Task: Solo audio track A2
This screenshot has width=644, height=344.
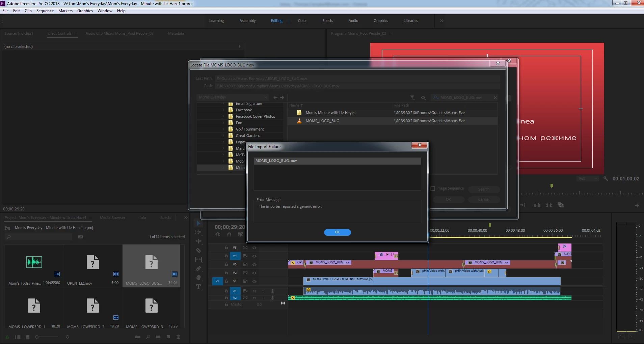Action: (x=263, y=298)
